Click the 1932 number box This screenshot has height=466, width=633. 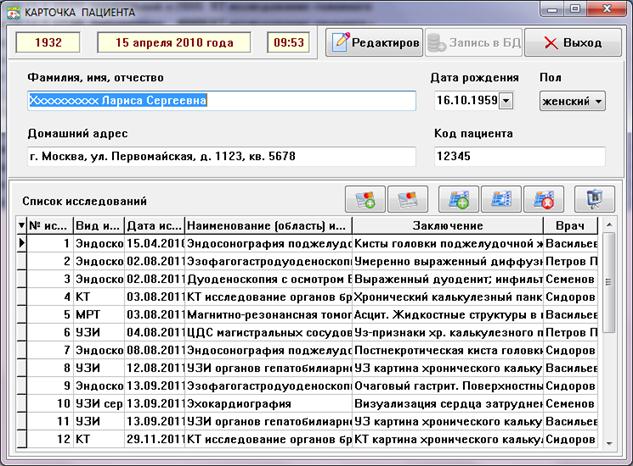pyautogui.click(x=48, y=42)
